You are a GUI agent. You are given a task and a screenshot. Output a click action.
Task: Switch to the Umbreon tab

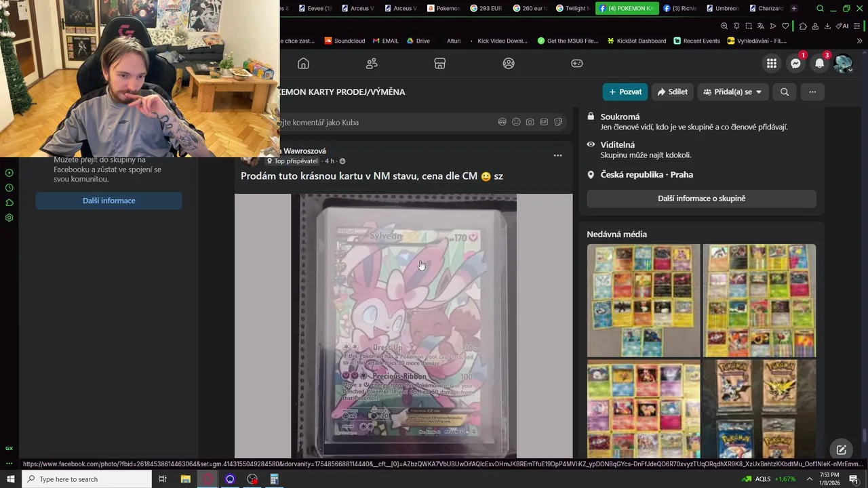coord(722,8)
